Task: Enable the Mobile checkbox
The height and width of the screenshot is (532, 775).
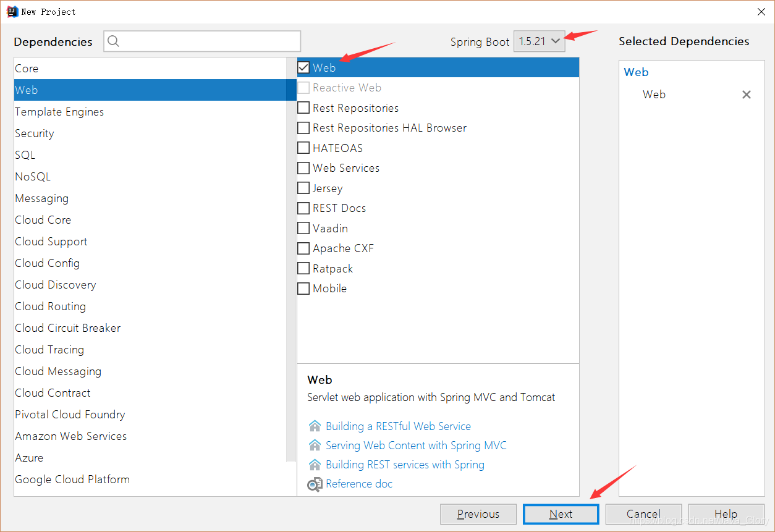Action: click(x=303, y=289)
